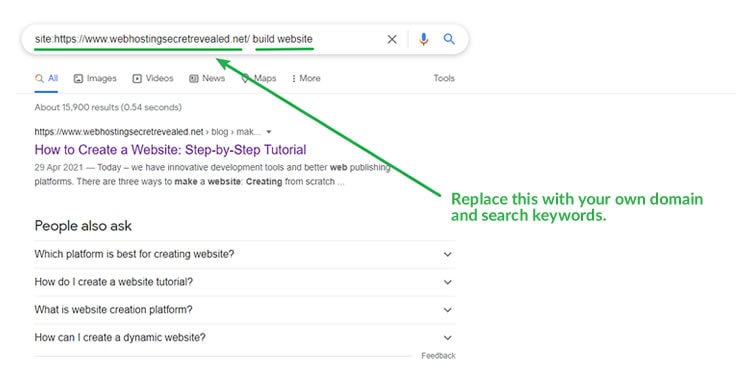Click the webhostingsecretrevealed.net breadcrumb URL

[x=148, y=132]
